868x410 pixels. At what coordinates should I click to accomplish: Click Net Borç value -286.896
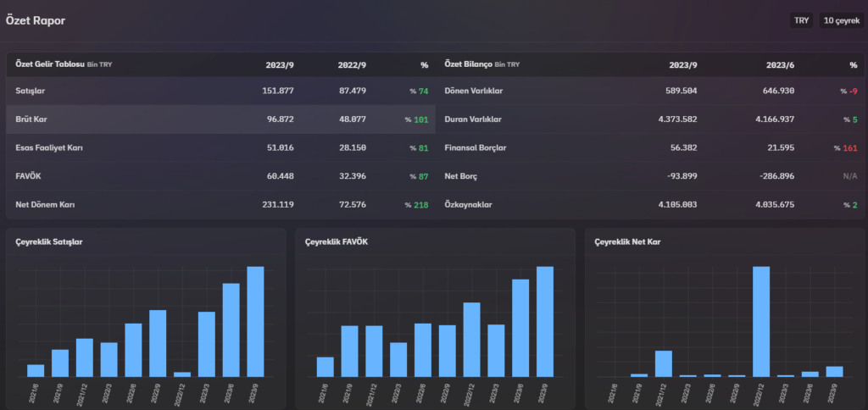point(776,176)
